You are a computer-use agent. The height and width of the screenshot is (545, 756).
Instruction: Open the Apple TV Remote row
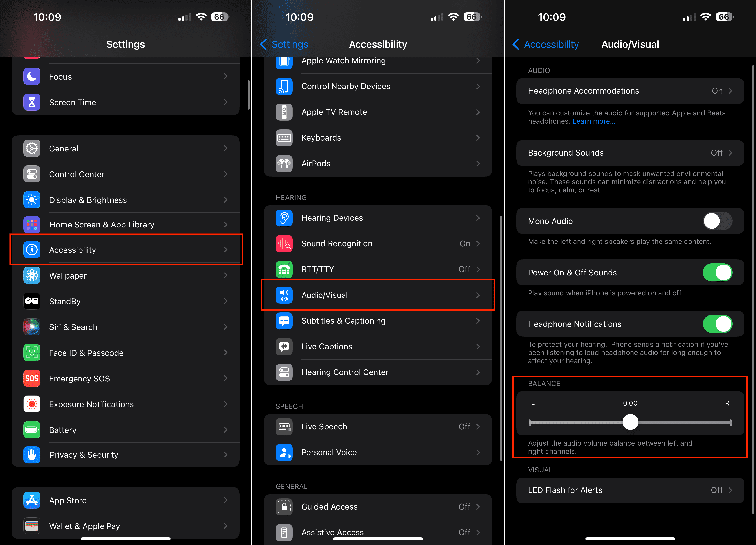(x=378, y=112)
